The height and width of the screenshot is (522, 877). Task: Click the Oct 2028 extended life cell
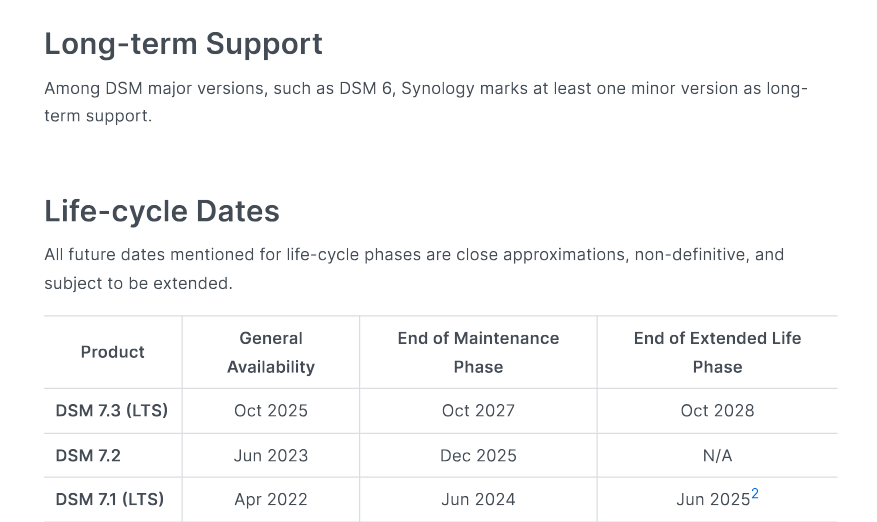[x=717, y=411]
